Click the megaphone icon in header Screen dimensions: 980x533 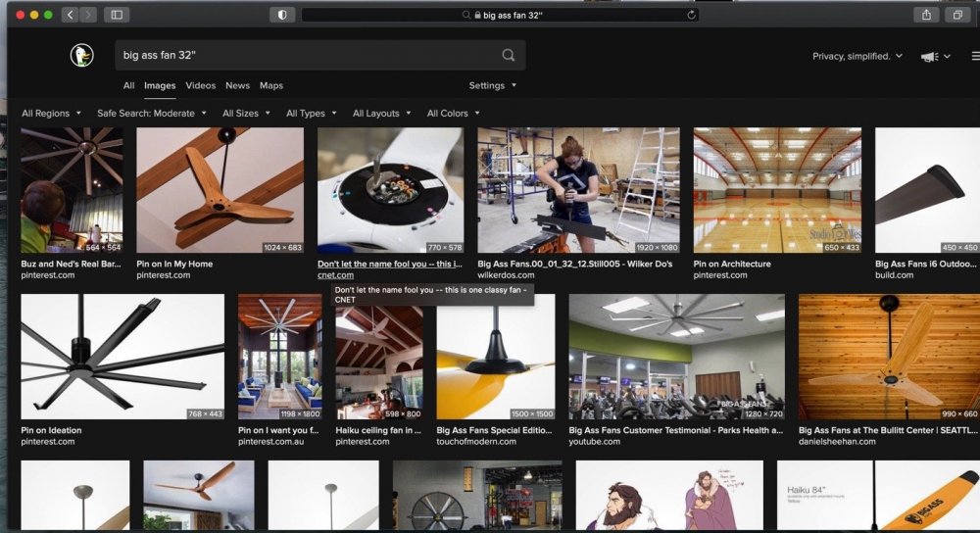coord(929,57)
